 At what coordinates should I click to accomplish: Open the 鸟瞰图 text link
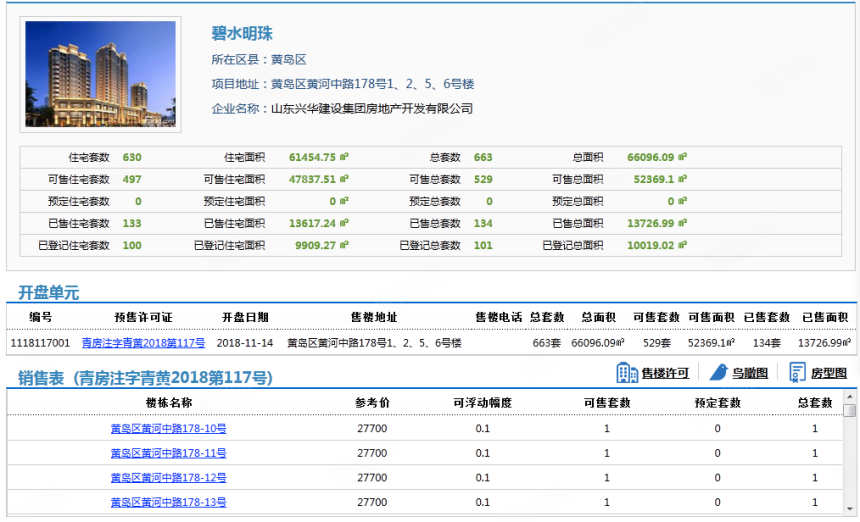click(750, 374)
